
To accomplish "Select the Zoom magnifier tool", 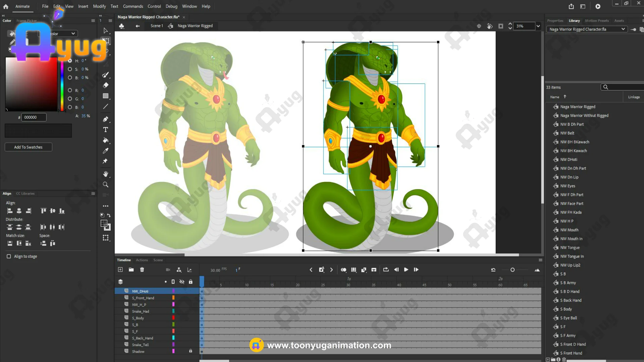I will coord(105,185).
